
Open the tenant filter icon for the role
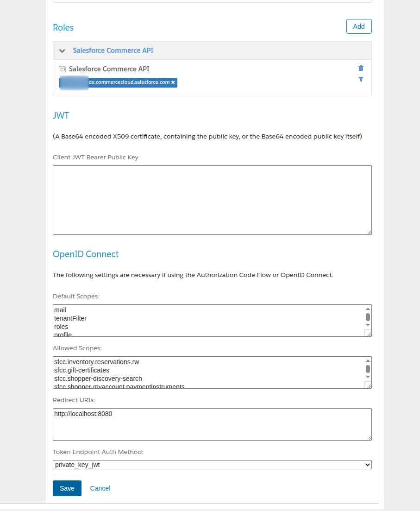pos(361,79)
